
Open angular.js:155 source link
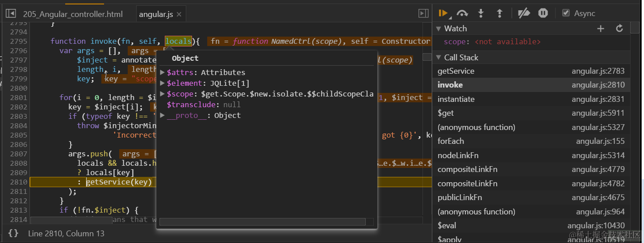pyautogui.click(x=600, y=141)
